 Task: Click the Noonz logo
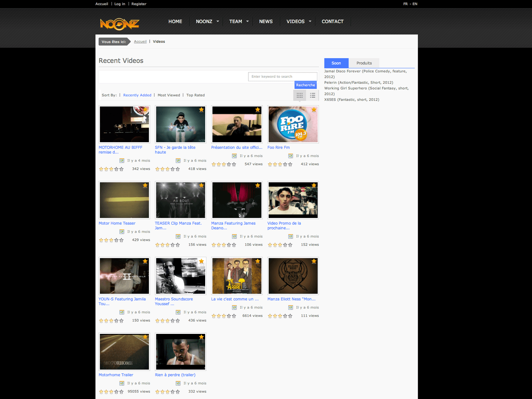119,24
